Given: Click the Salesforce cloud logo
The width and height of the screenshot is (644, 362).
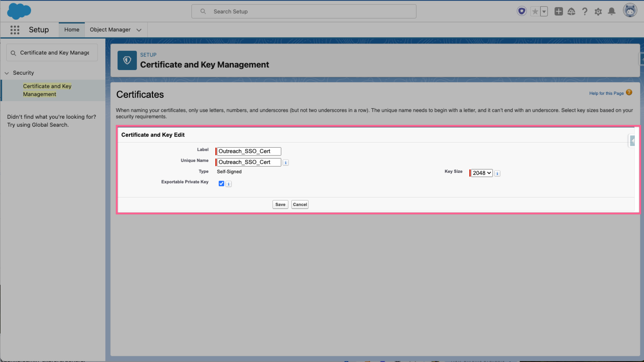Looking at the screenshot, I should [x=18, y=11].
